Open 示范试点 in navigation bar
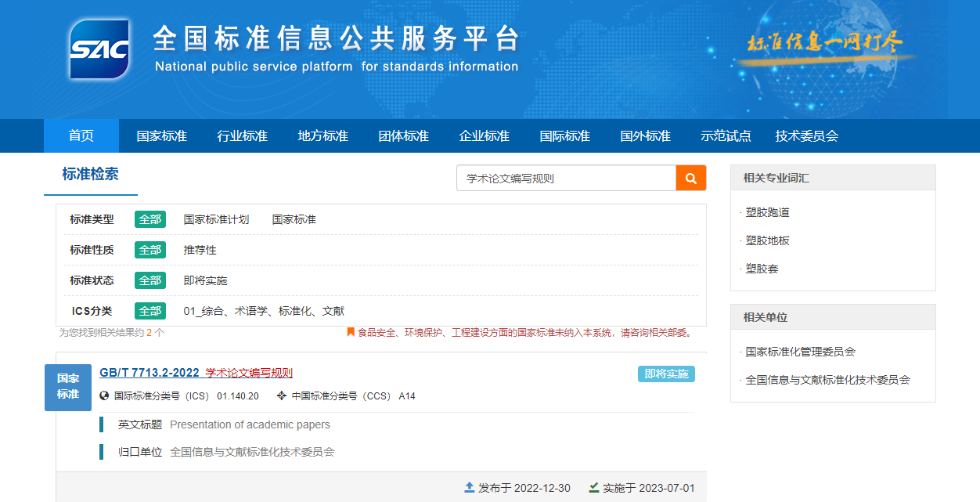This screenshot has height=502, width=980. 726,135
